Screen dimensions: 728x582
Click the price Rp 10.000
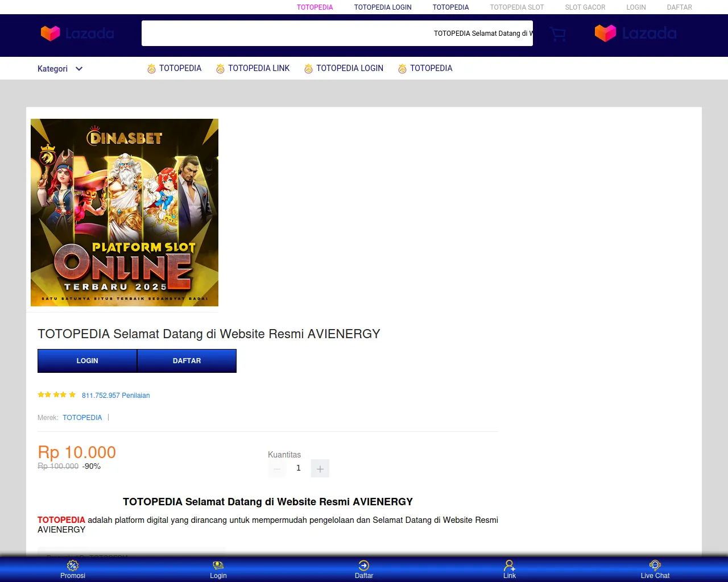77,452
